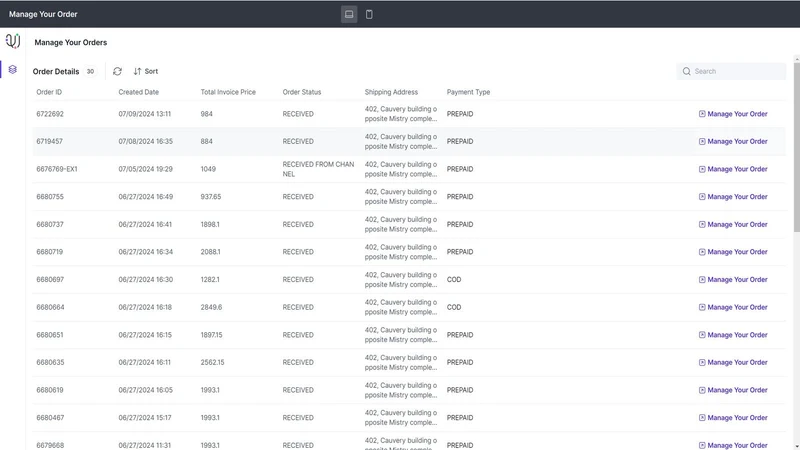Viewport: 800px width, 450px height.
Task: Manage order 6680737
Action: [x=733, y=224]
